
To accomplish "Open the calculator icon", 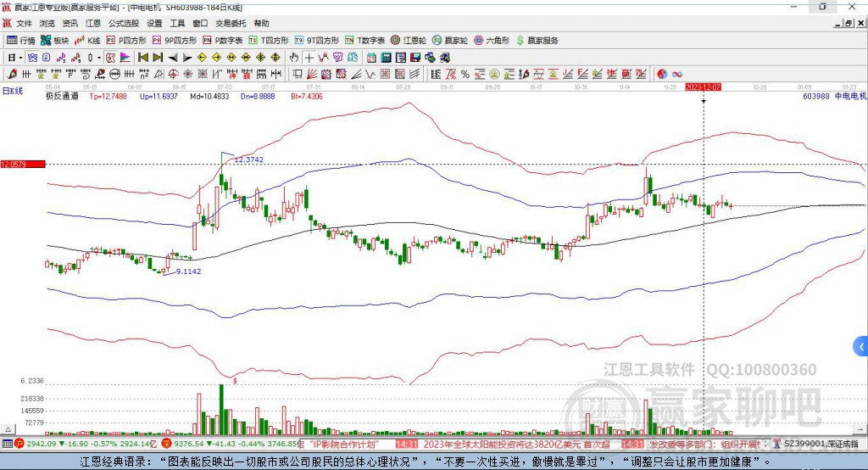I will (x=386, y=58).
